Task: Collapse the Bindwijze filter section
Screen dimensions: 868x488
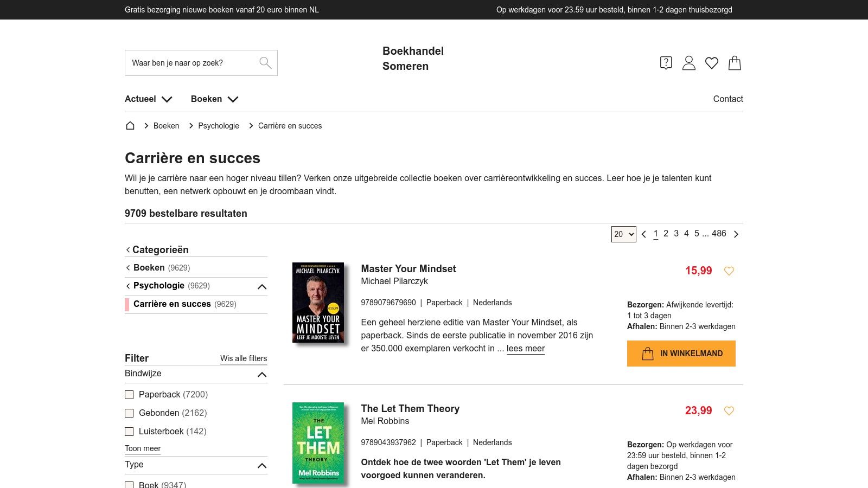Action: coord(262,374)
